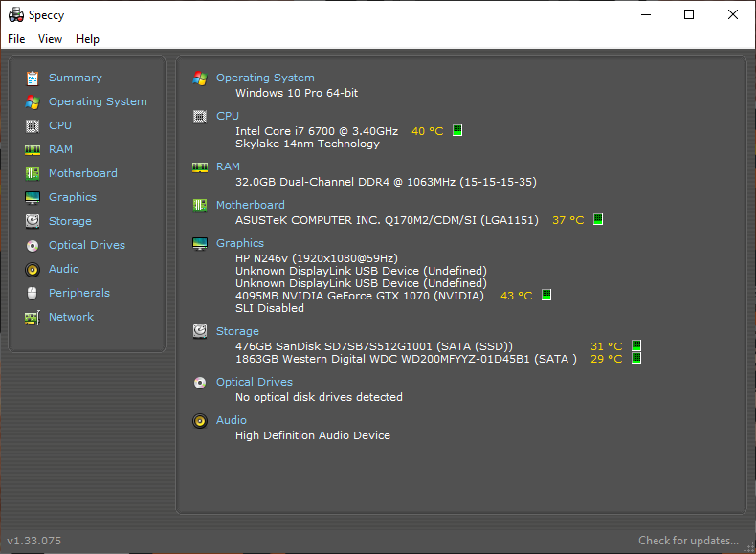Open Network via its adapter card icon

pos(33,318)
